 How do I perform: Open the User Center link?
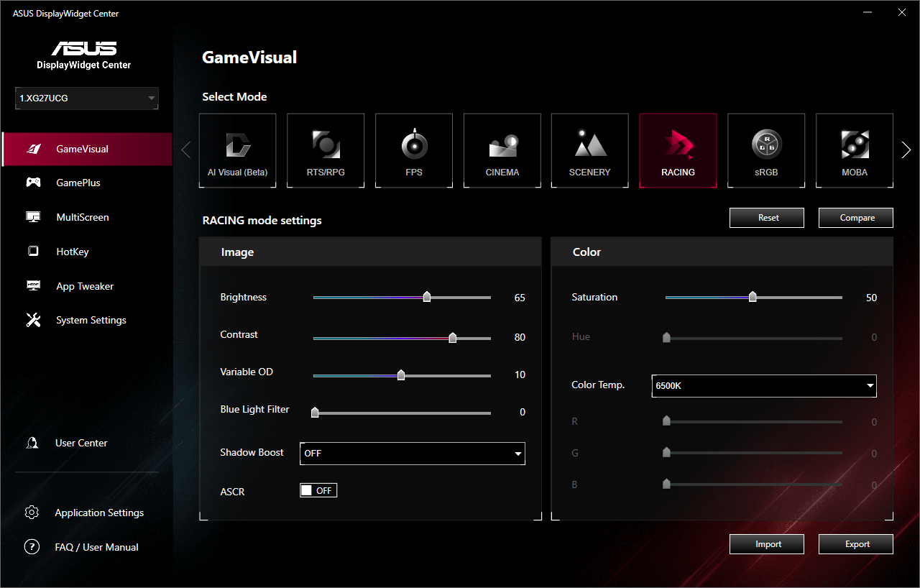[x=81, y=443]
